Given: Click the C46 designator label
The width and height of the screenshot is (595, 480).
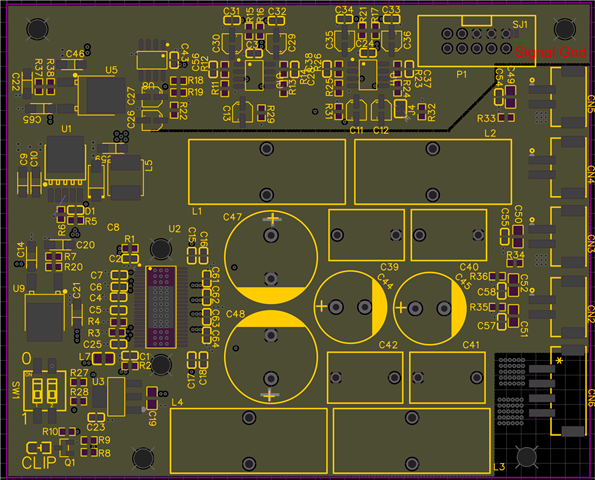Looking at the screenshot, I should tap(75, 54).
